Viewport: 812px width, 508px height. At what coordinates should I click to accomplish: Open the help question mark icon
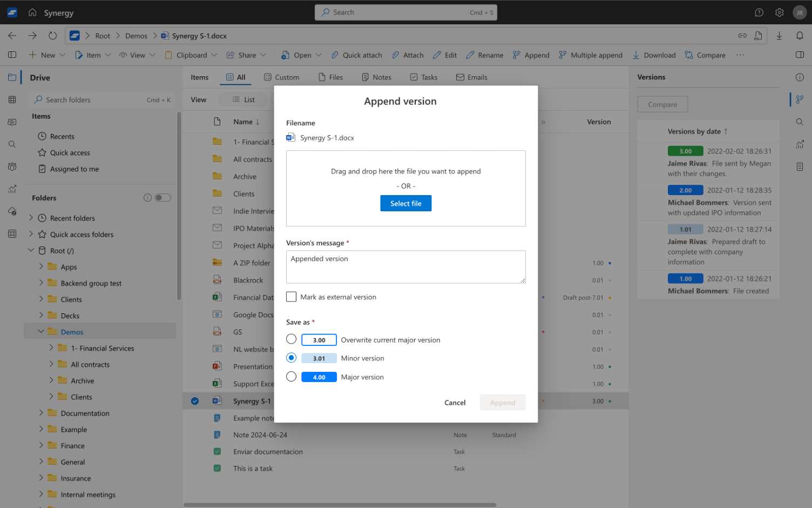pos(759,12)
